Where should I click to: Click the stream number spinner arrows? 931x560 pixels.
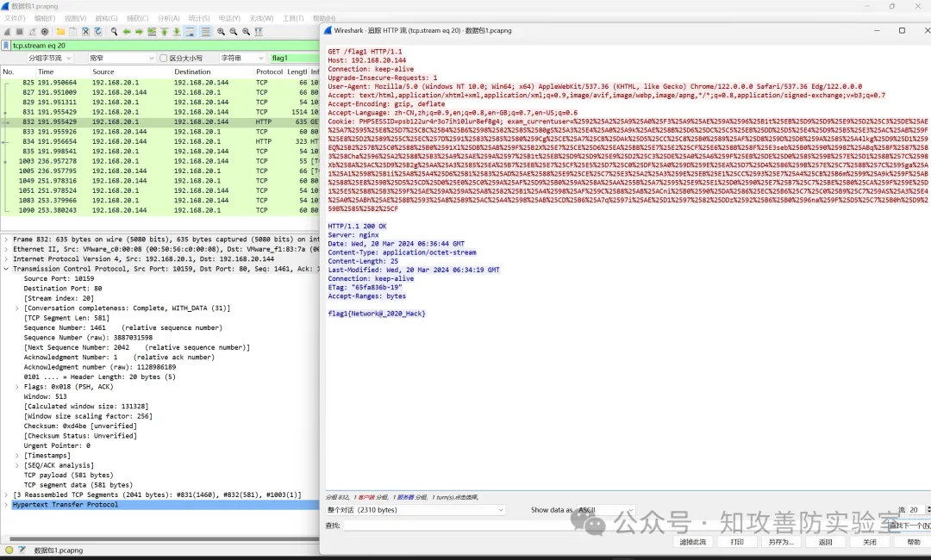(x=928, y=509)
